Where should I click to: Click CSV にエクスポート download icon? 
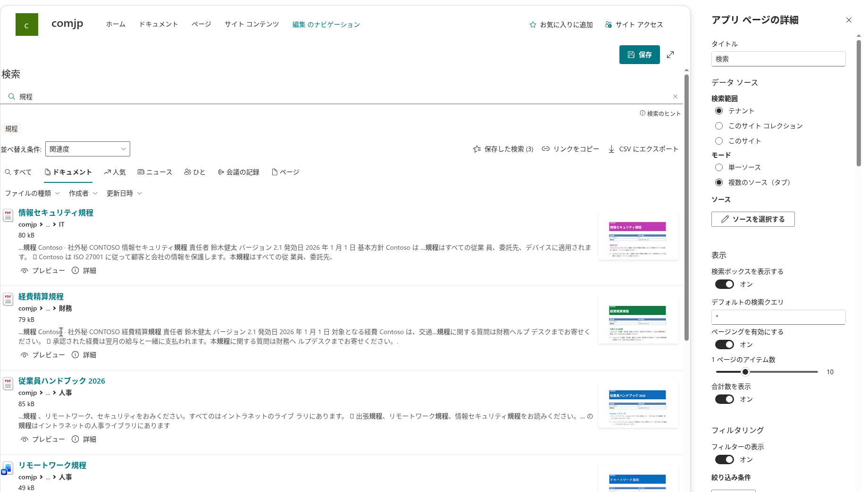[611, 149]
